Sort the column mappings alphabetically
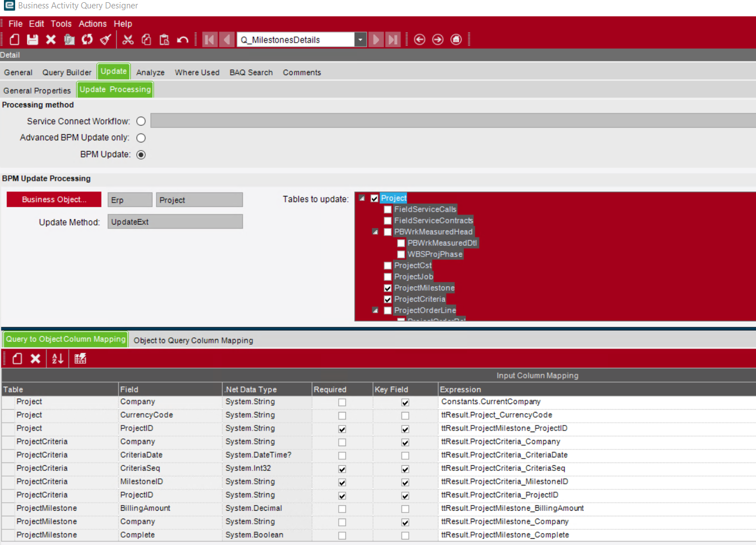The image size is (756, 545). (x=57, y=358)
